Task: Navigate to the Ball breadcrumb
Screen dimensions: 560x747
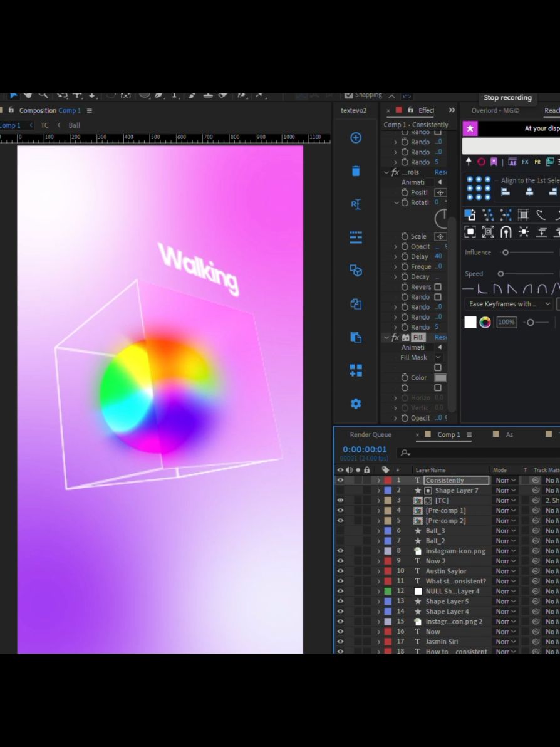Action: click(x=75, y=125)
